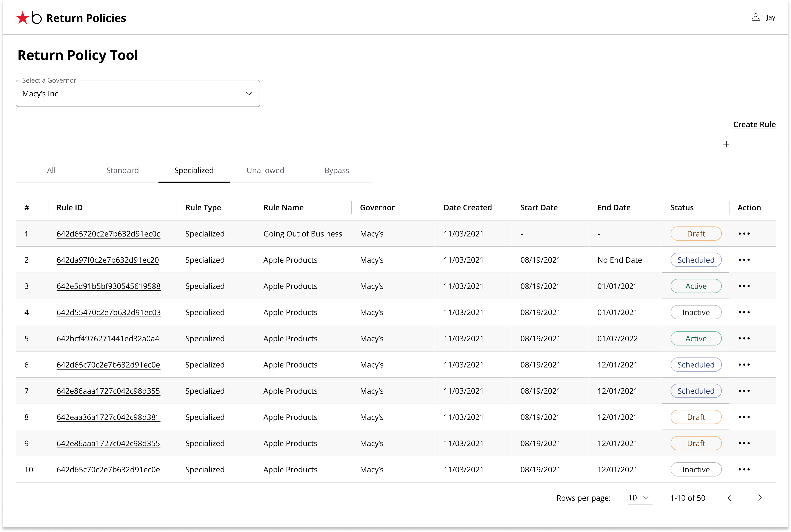The height and width of the screenshot is (532, 791).
Task: Open rule 642d55470c2e7b632d91ec03
Action: pyautogui.click(x=109, y=312)
